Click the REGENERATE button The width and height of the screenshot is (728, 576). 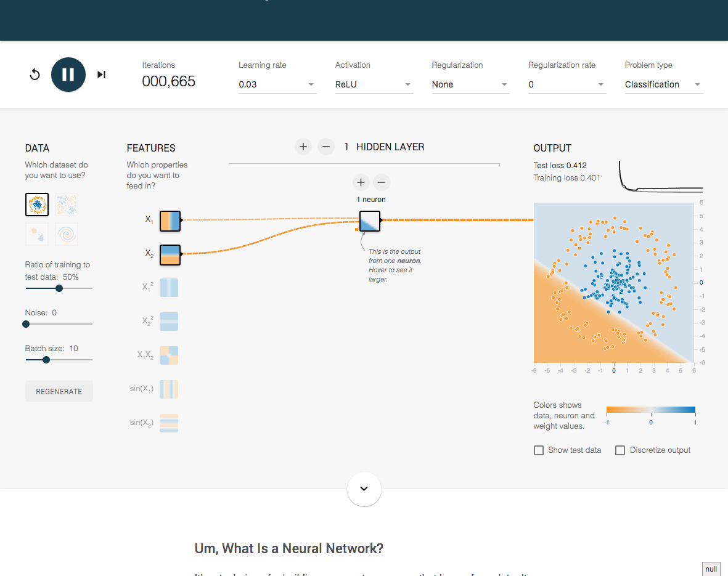point(59,391)
